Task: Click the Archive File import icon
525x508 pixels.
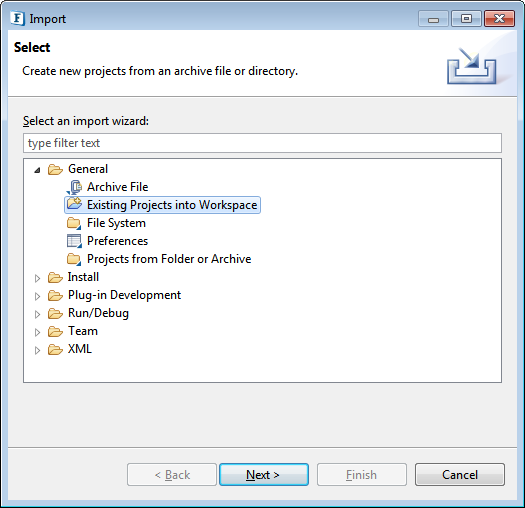Action: click(x=74, y=187)
